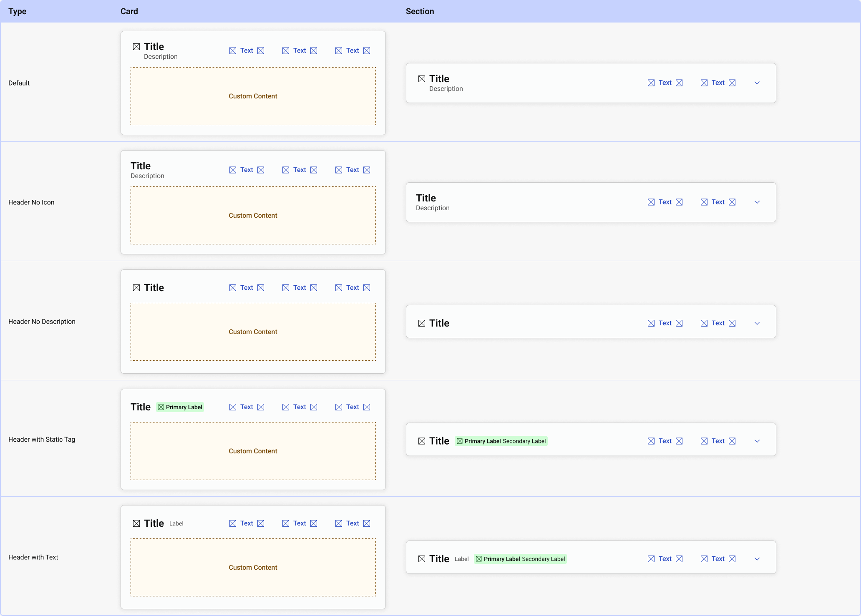This screenshot has height=616, width=861.
Task: Click Primary Label tag icon in Static Tag card
Action: [x=161, y=407]
